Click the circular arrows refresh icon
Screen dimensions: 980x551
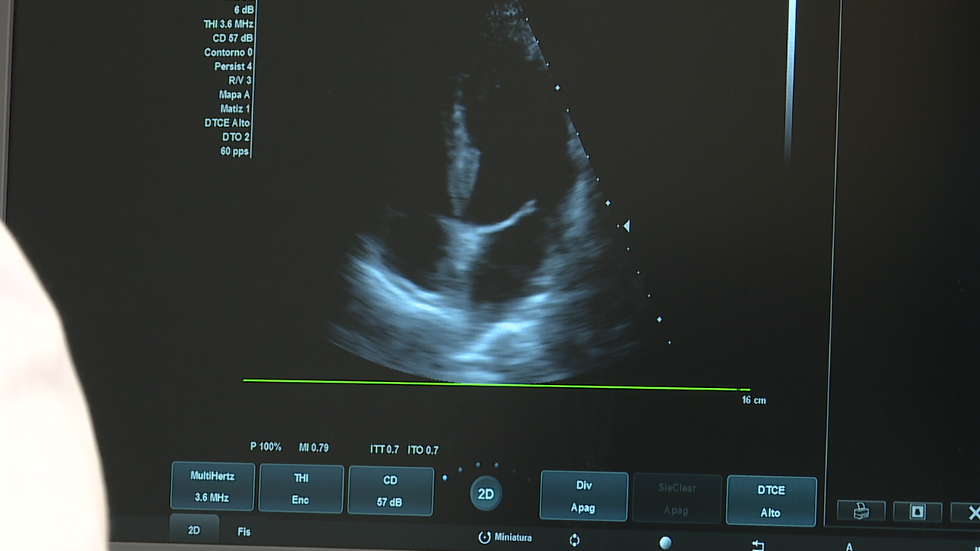click(x=575, y=540)
